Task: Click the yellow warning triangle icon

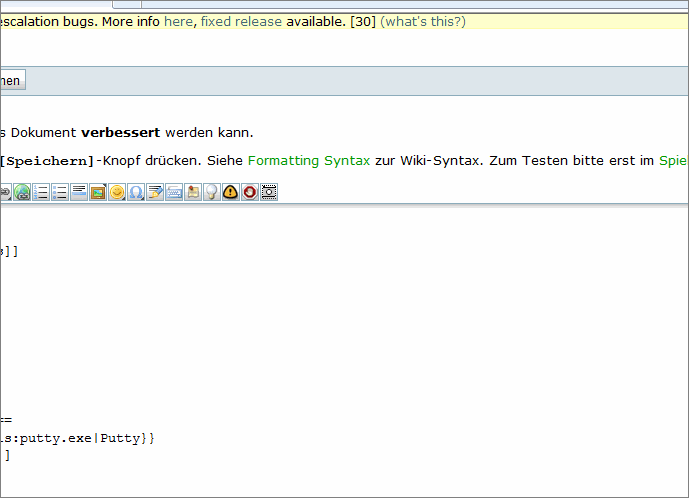Action: pyautogui.click(x=230, y=192)
